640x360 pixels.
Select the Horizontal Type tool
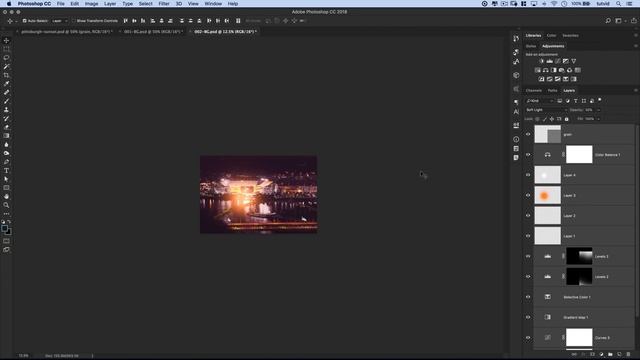(6, 171)
